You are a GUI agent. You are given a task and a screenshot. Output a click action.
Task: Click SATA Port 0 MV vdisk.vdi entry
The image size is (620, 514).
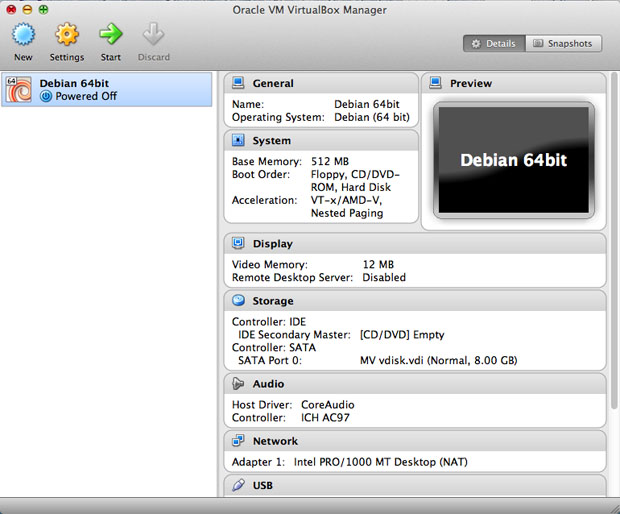point(439,361)
